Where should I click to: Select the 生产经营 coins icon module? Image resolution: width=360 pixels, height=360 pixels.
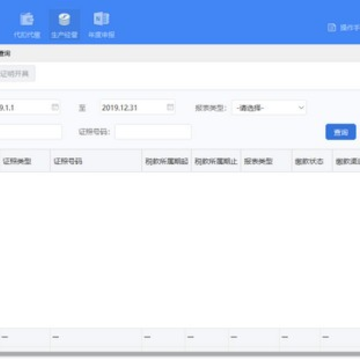64,25
